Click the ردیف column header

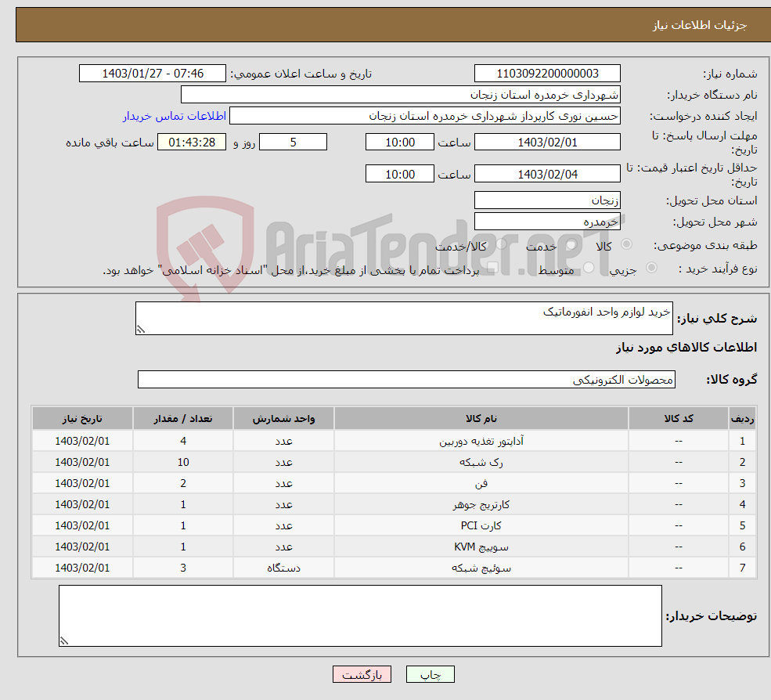pyautogui.click(x=743, y=418)
